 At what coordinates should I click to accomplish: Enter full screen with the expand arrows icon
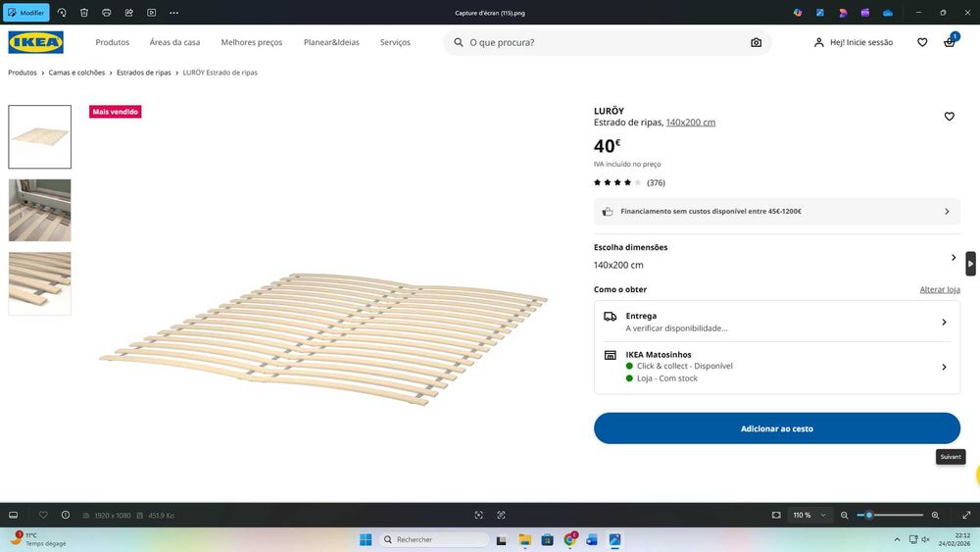(966, 515)
